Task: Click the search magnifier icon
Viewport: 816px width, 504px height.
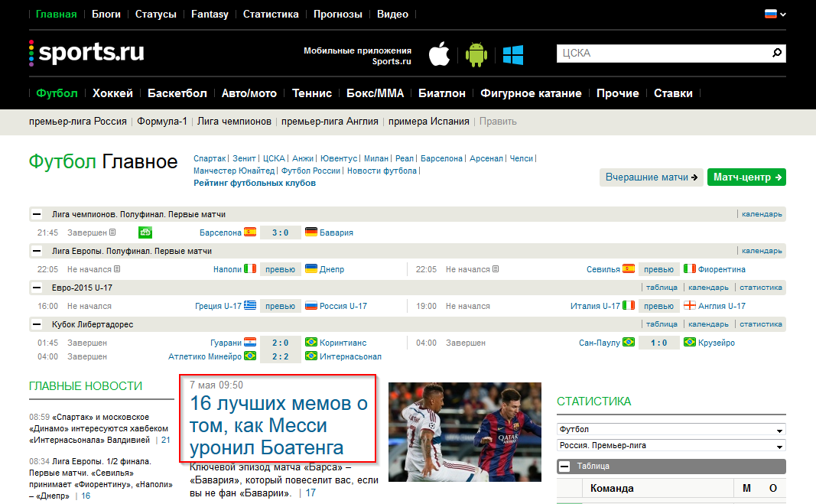Action: pyautogui.click(x=777, y=53)
